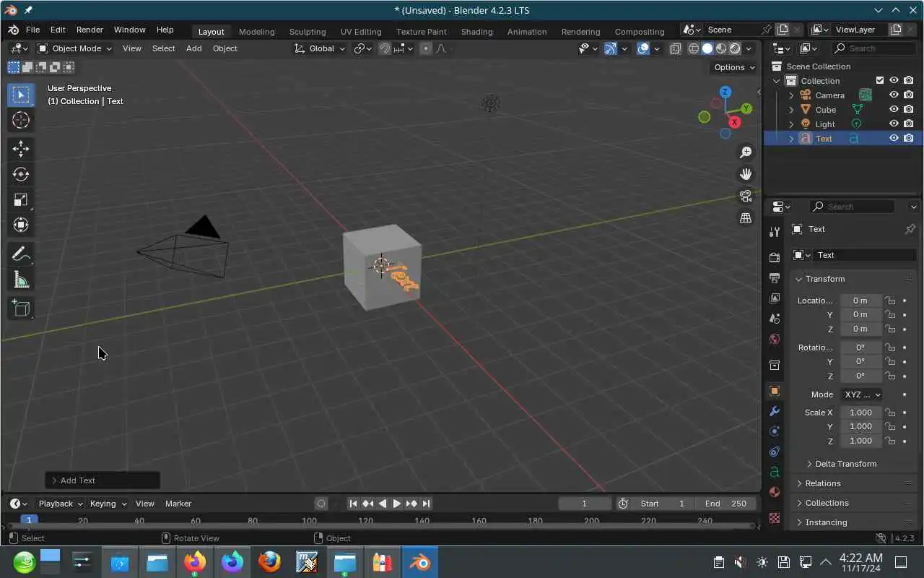Select the Measure tool
This screenshot has height=578, width=924.
point(20,280)
